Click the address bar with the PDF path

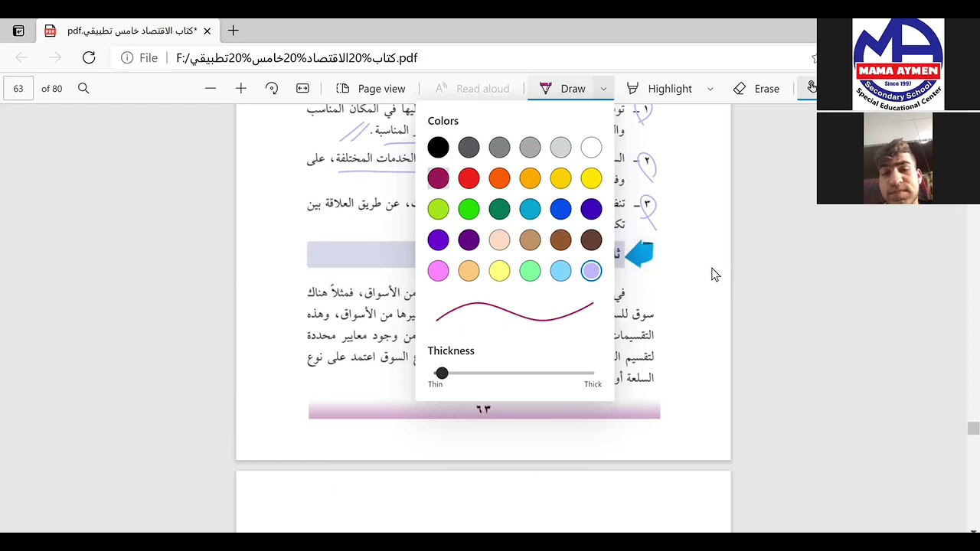(459, 57)
